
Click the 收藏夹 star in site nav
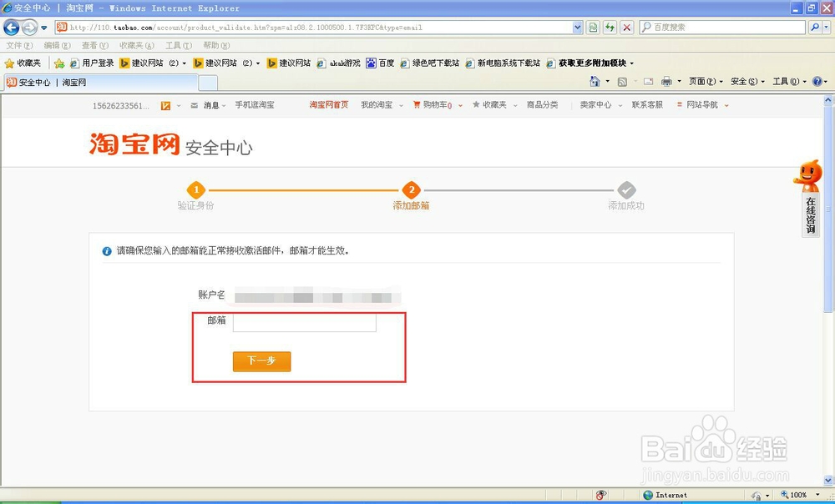click(476, 105)
